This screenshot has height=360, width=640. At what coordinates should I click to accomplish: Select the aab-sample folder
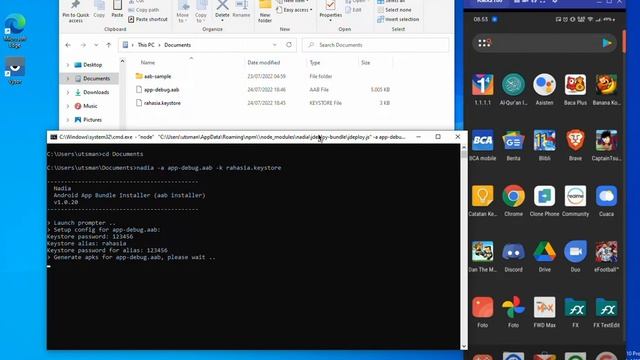click(157, 76)
